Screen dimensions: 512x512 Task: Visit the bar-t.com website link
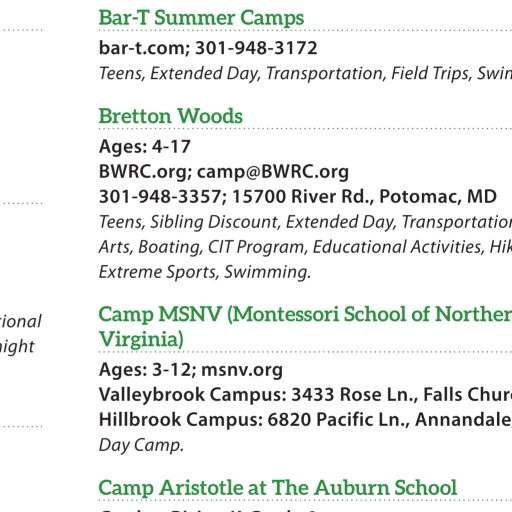144,48
